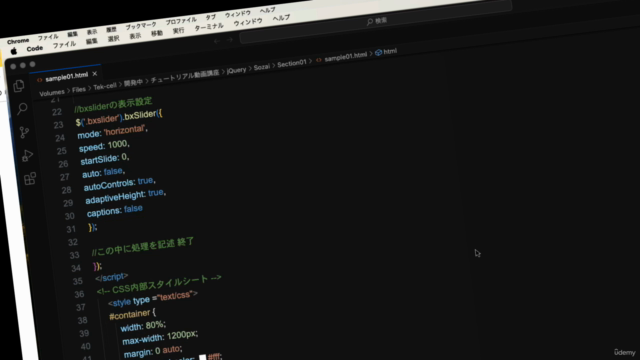Click the line startSlide: 0,
The image size is (640, 360).
[105, 159]
